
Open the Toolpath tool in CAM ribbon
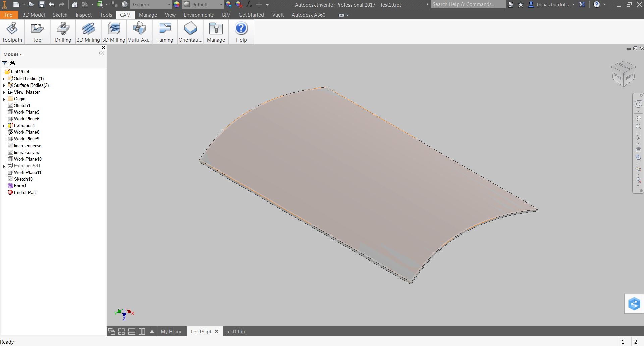point(12,32)
